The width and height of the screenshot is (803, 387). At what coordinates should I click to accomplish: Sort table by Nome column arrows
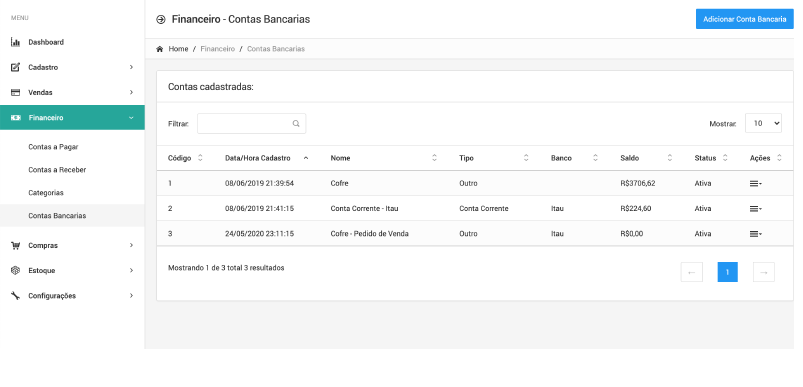click(434, 158)
